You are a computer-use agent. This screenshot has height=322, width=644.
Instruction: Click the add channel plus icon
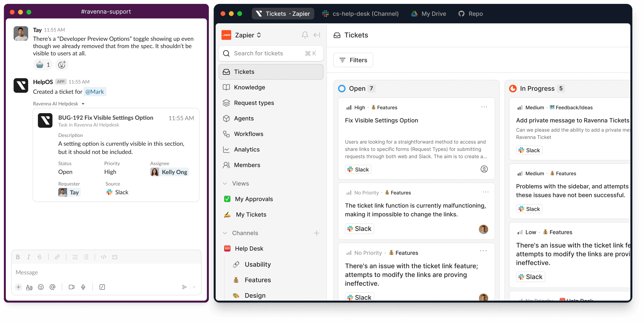click(316, 233)
